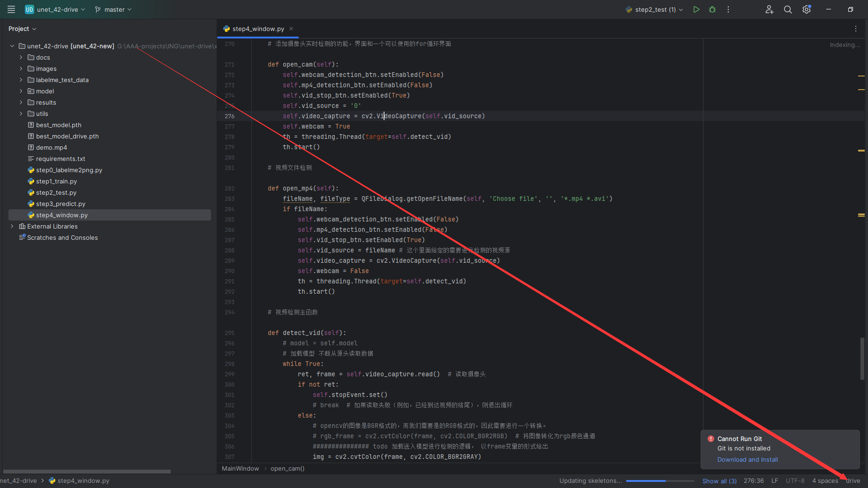Run the step2_test configuration

pos(696,9)
